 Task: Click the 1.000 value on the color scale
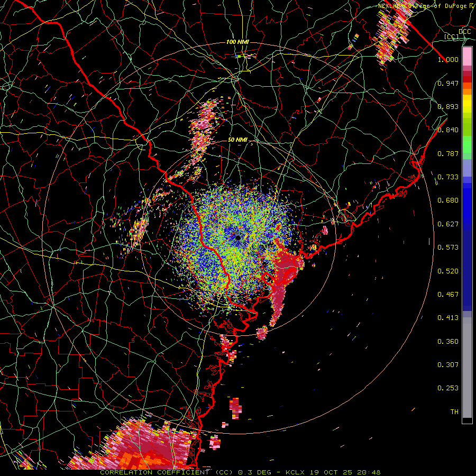click(448, 59)
